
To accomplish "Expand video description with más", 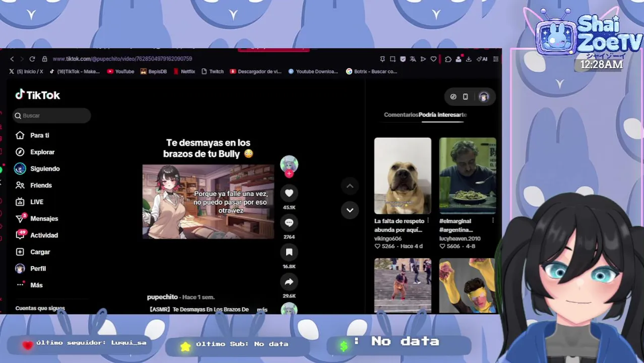I will pyautogui.click(x=262, y=309).
